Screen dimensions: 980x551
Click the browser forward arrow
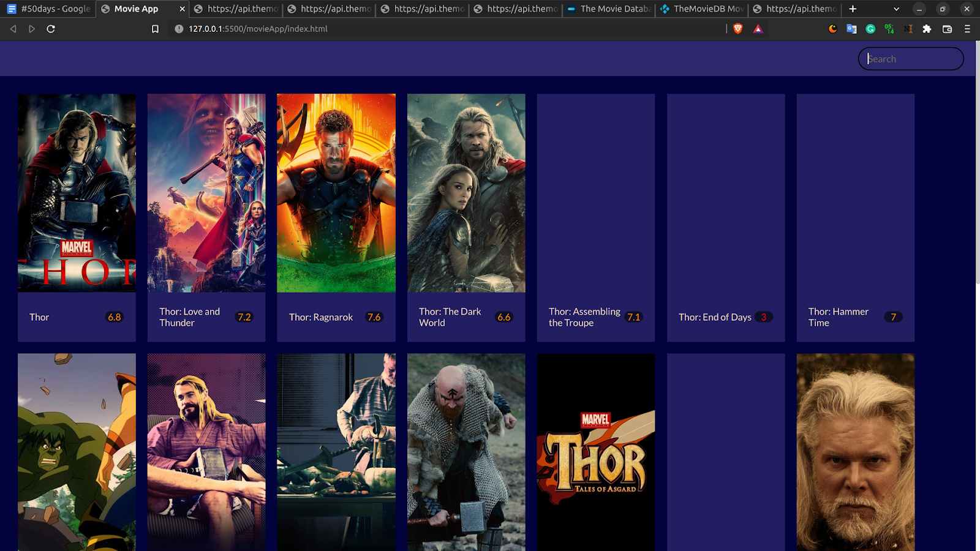coord(32,29)
